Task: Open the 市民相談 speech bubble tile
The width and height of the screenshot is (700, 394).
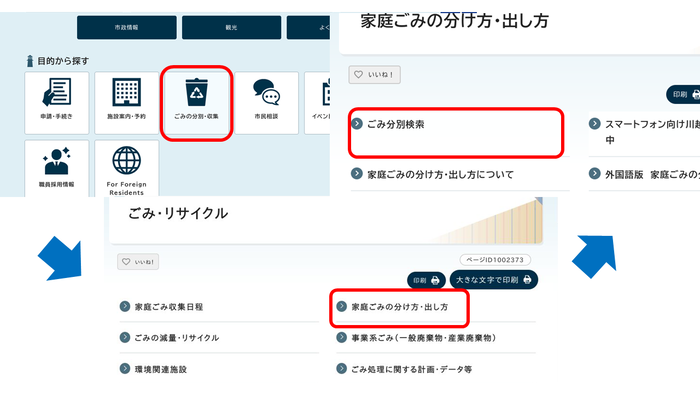Action: (x=267, y=103)
